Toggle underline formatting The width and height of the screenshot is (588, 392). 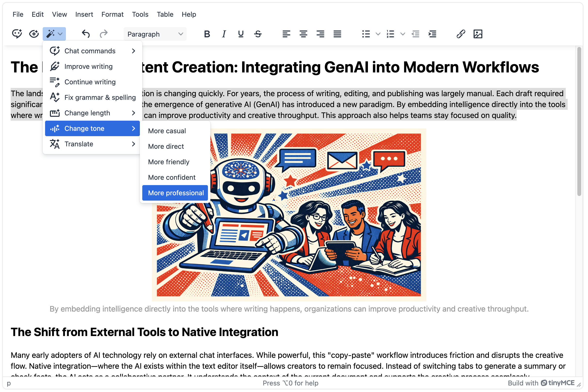click(x=240, y=34)
